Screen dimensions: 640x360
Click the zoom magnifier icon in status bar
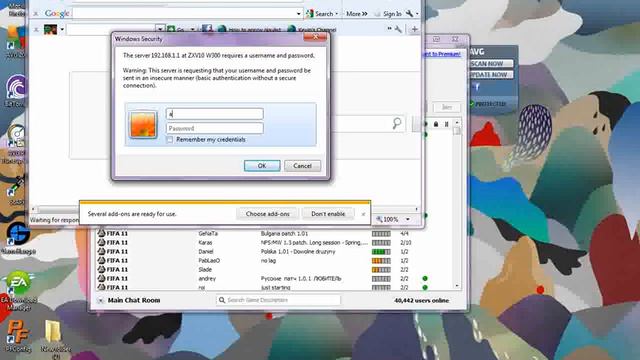coord(379,220)
